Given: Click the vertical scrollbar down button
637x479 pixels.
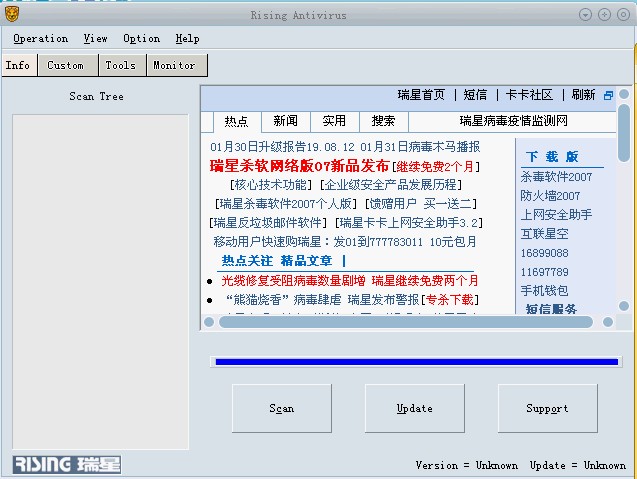Looking at the screenshot, I should pos(624,306).
